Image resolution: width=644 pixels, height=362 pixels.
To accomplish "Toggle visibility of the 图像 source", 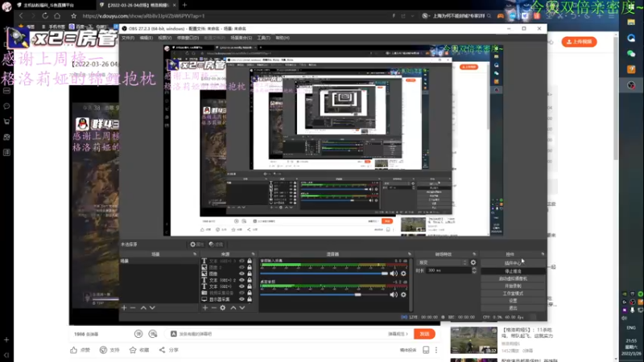I will pyautogui.click(x=242, y=274).
